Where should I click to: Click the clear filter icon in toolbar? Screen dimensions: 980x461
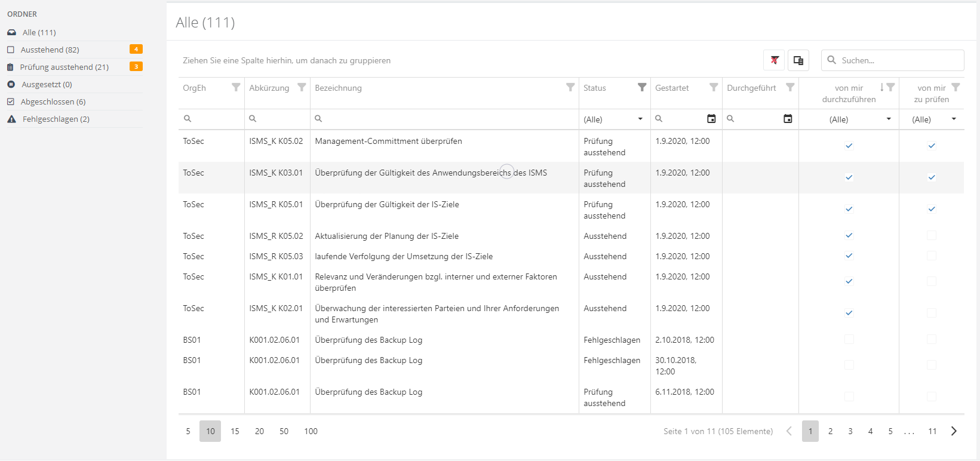774,60
